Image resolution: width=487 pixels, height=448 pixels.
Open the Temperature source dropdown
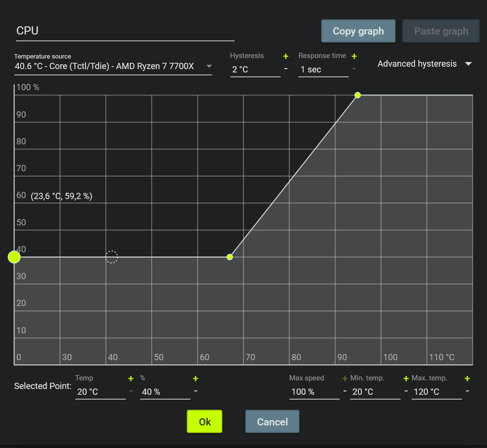113,66
